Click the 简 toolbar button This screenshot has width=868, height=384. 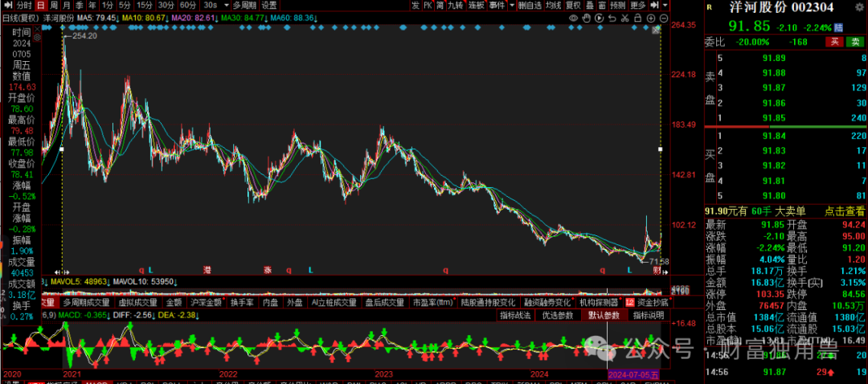click(440, 5)
